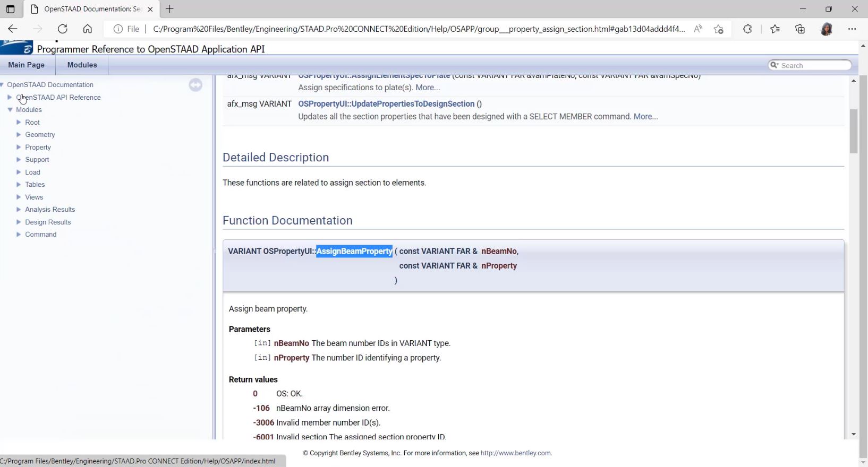View the site information icon
Image resolution: width=868 pixels, height=467 pixels.
(x=118, y=29)
